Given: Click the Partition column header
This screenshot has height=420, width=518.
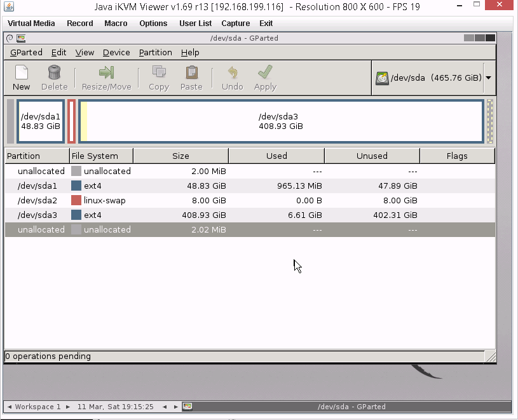Looking at the screenshot, I should point(37,156).
